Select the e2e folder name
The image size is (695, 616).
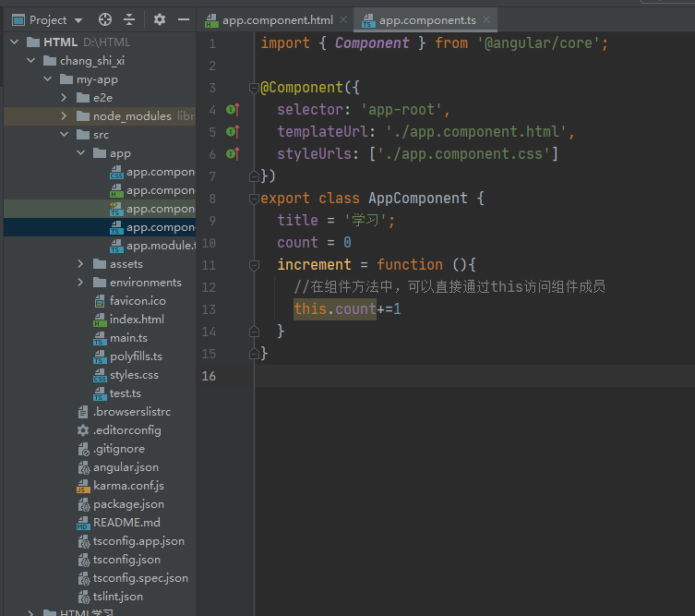click(x=102, y=98)
